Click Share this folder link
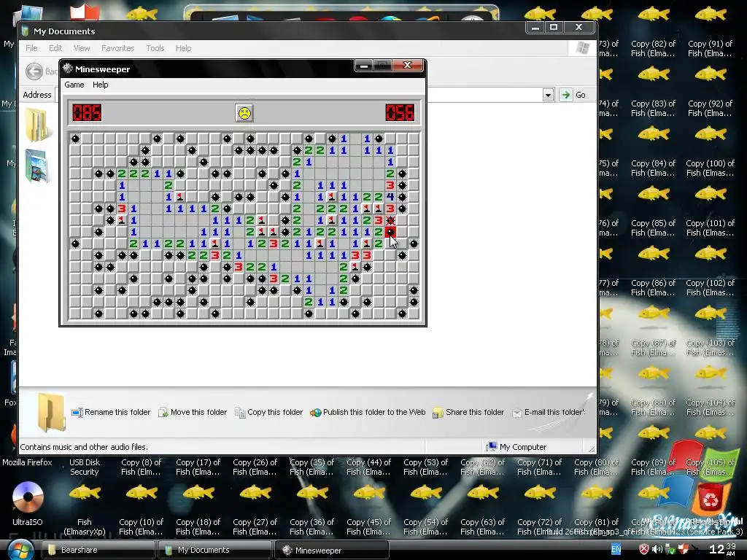Image resolution: width=747 pixels, height=560 pixels. click(x=468, y=413)
